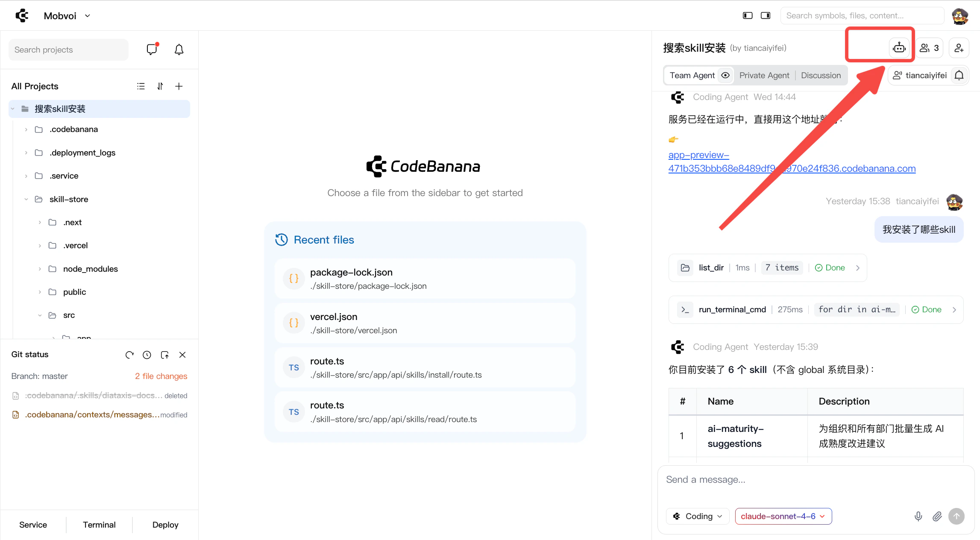Image resolution: width=980 pixels, height=540 pixels.
Task: Open the Mobvoi workspace dropdown
Action: (67, 16)
